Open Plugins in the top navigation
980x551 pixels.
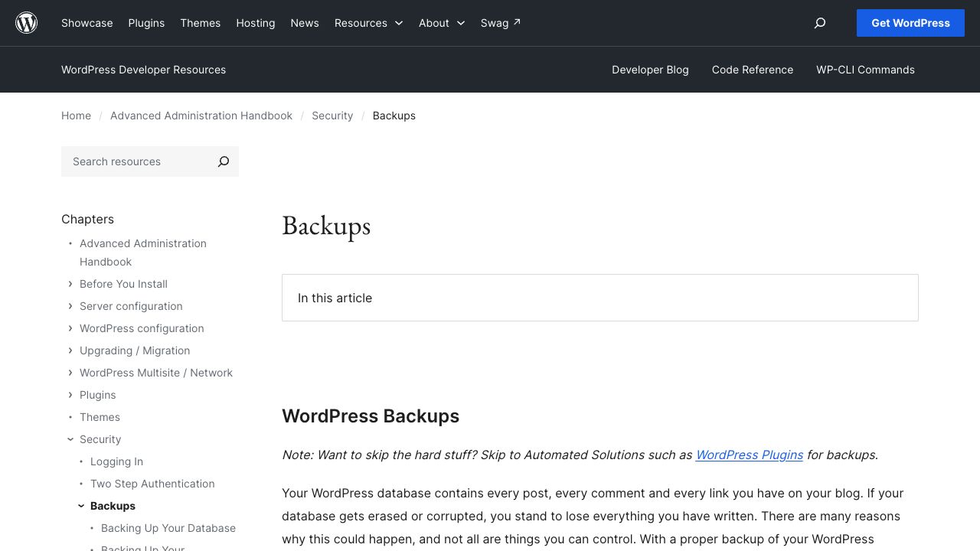146,23
